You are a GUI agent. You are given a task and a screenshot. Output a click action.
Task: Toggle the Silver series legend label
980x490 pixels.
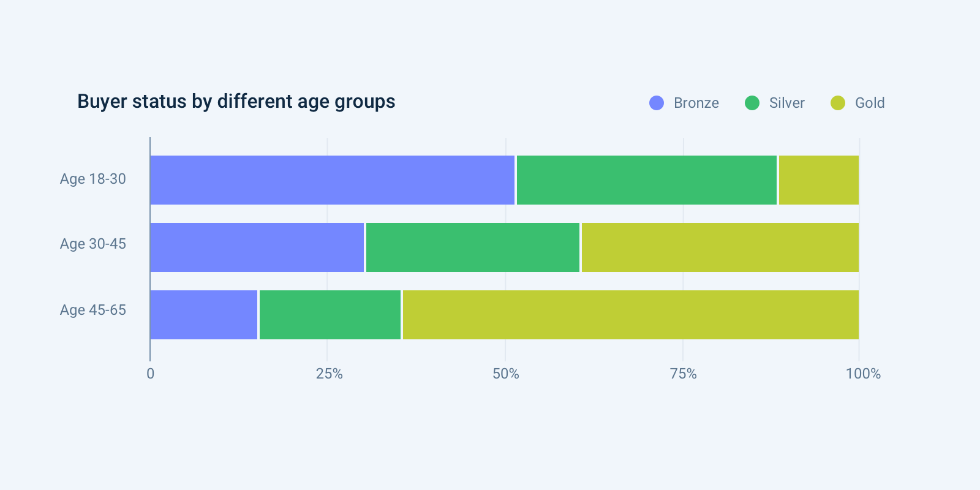786,103
